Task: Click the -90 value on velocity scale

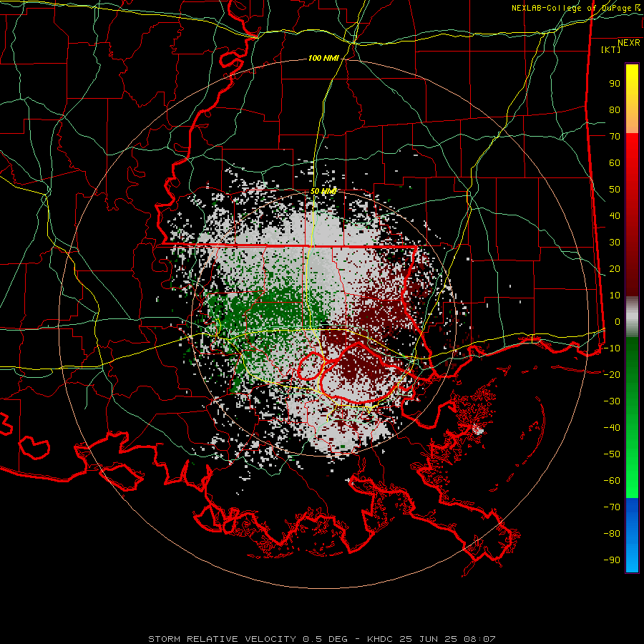Action: [x=612, y=560]
